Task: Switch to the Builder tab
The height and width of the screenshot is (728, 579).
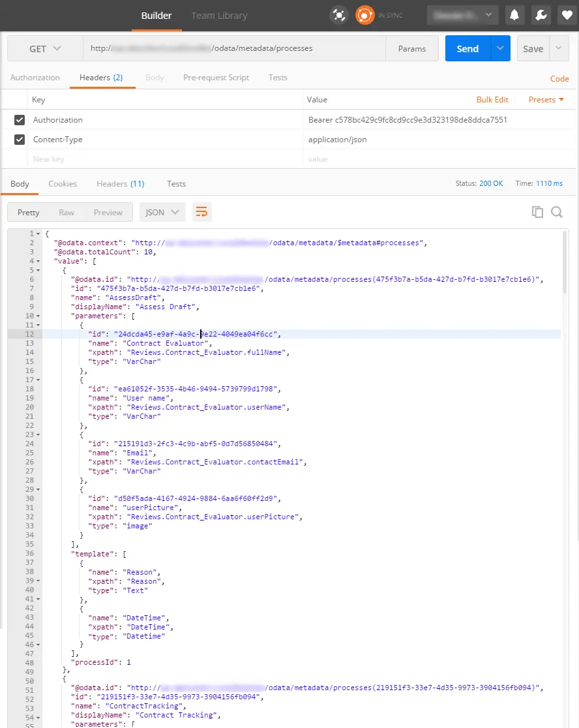Action: pyautogui.click(x=156, y=15)
